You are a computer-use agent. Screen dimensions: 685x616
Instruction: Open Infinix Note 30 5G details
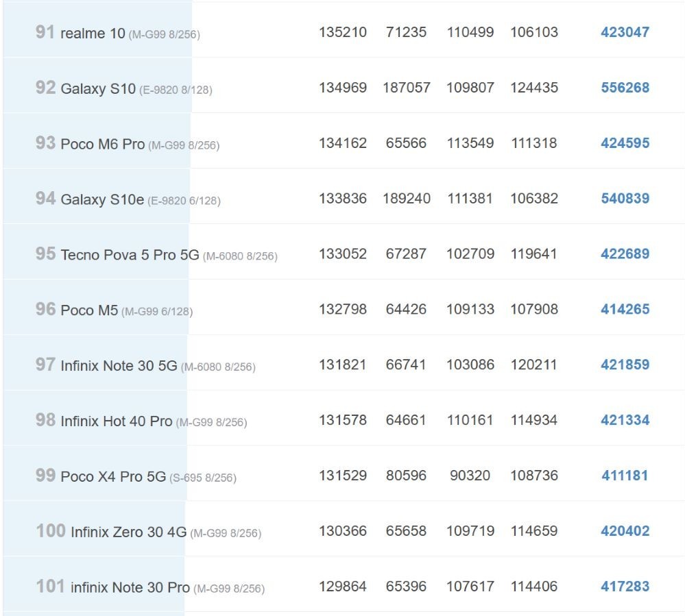tap(119, 366)
